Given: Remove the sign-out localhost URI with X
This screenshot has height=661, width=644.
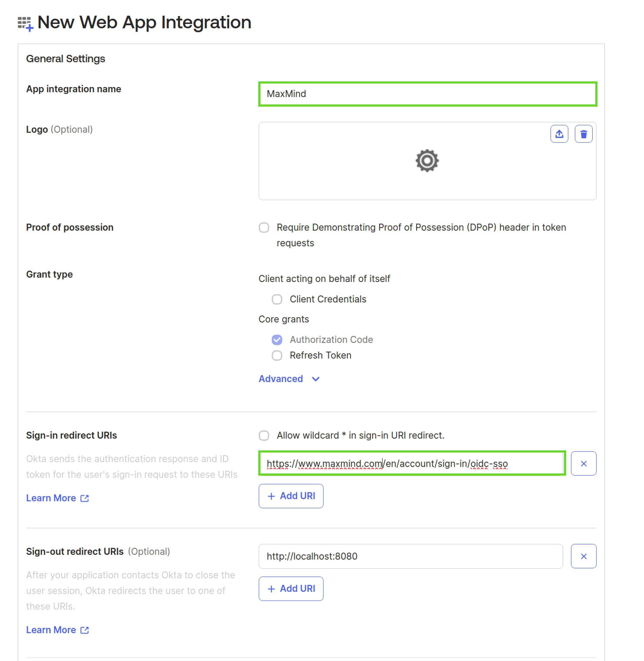Looking at the screenshot, I should [584, 556].
